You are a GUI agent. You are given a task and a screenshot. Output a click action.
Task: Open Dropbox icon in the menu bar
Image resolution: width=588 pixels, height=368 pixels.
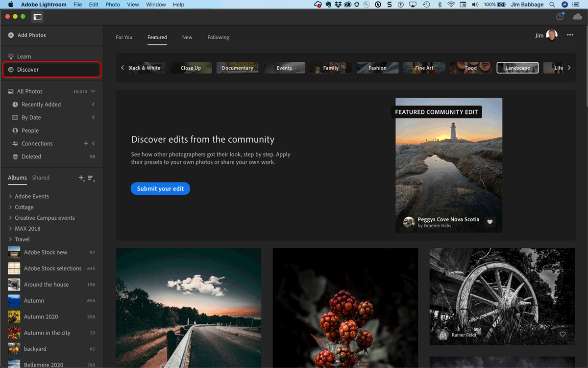pyautogui.click(x=338, y=4)
